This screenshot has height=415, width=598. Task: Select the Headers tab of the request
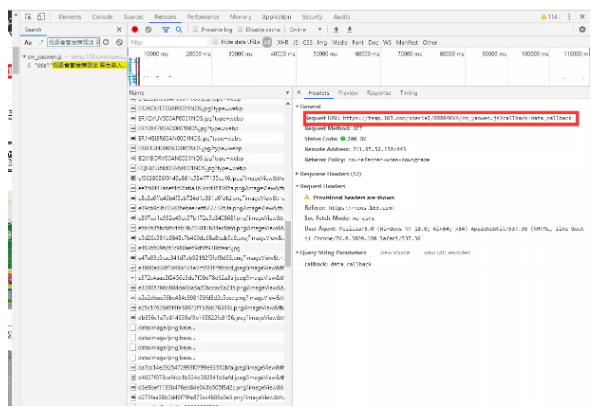[x=318, y=93]
